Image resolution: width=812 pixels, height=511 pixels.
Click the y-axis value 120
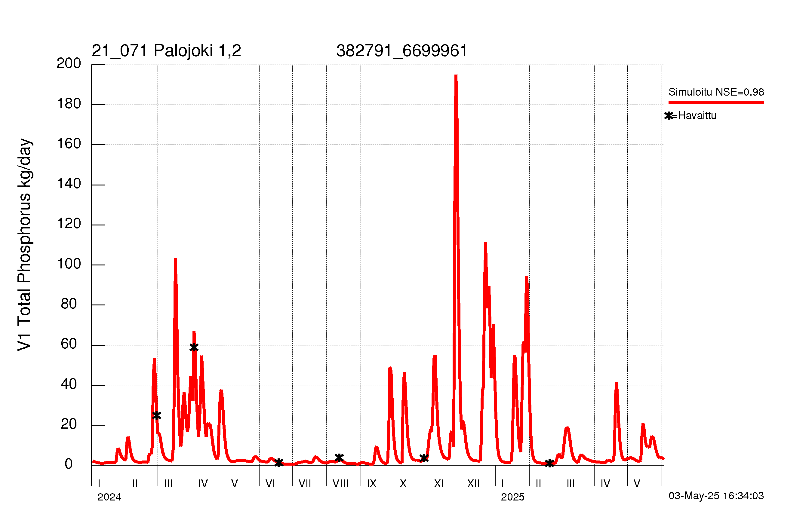point(69,223)
